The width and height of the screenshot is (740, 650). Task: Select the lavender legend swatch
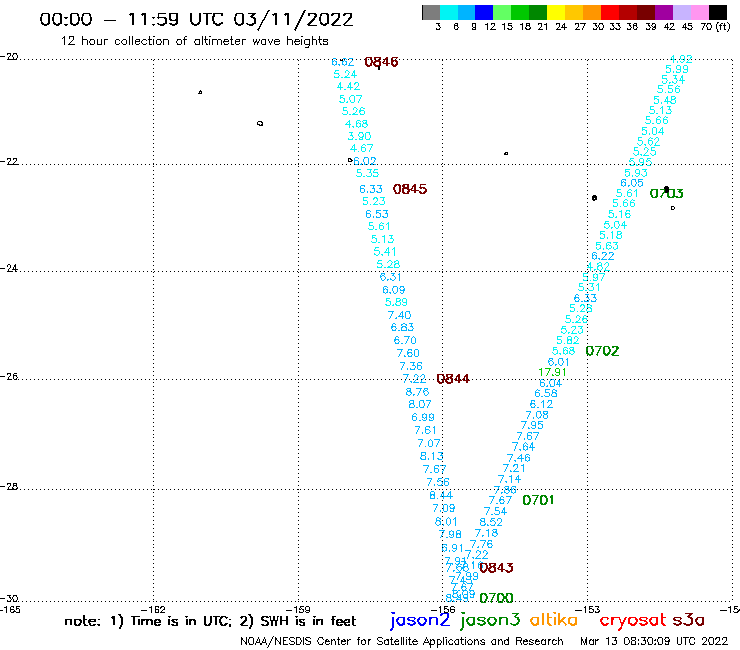pyautogui.click(x=681, y=12)
